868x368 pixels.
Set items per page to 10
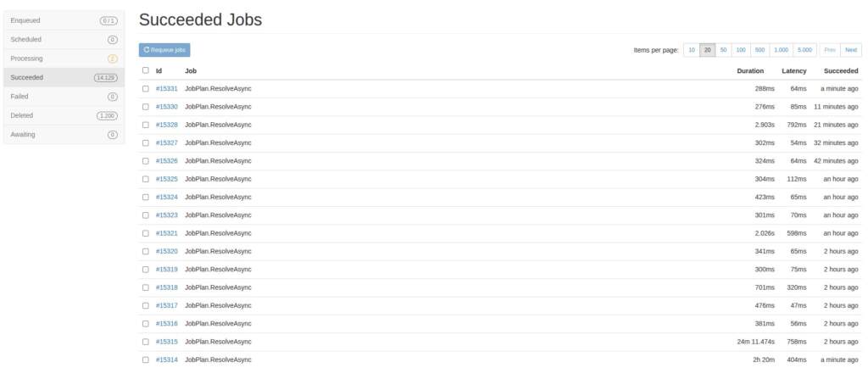(x=692, y=50)
